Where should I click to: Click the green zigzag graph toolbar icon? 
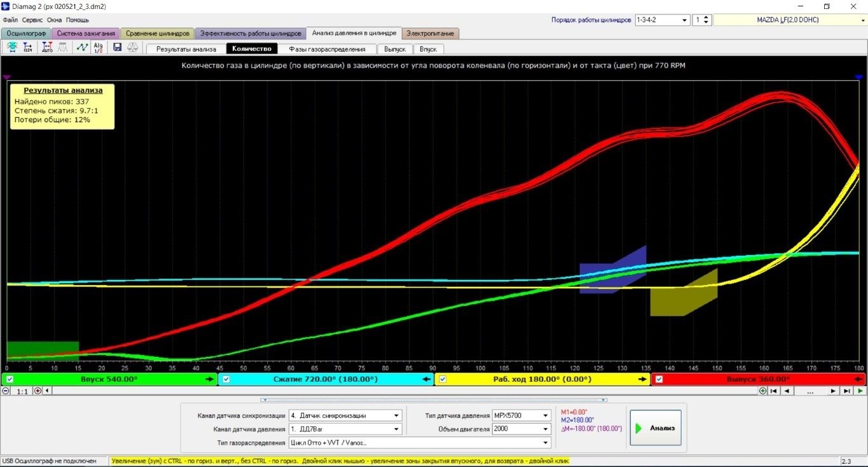pyautogui.click(x=82, y=47)
